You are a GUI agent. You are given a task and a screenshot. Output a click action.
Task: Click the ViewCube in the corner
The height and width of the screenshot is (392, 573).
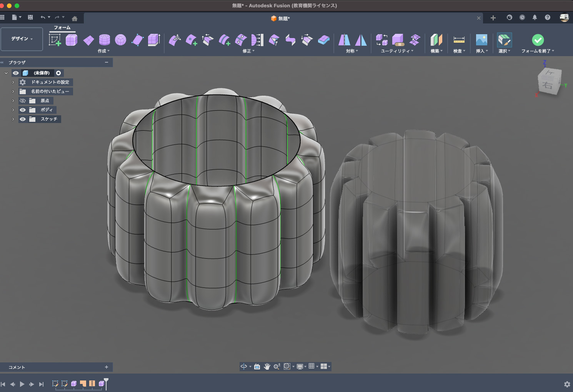[x=549, y=81]
